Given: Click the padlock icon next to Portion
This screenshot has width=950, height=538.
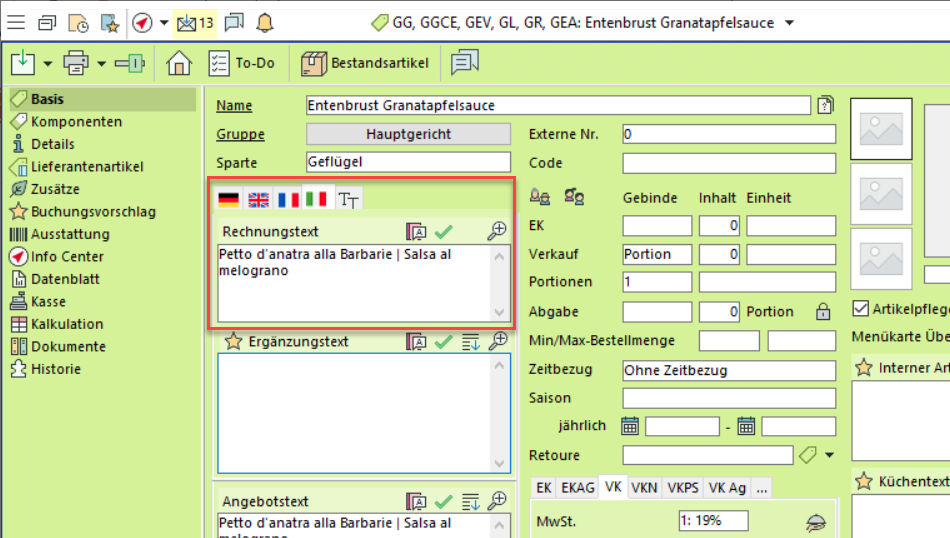Looking at the screenshot, I should coord(823,311).
